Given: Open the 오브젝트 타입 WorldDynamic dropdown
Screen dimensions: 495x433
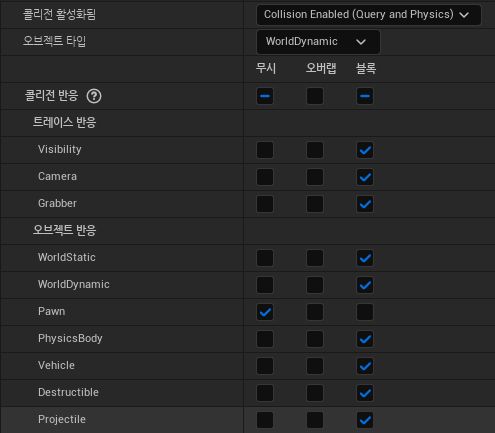Looking at the screenshot, I should 318,42.
